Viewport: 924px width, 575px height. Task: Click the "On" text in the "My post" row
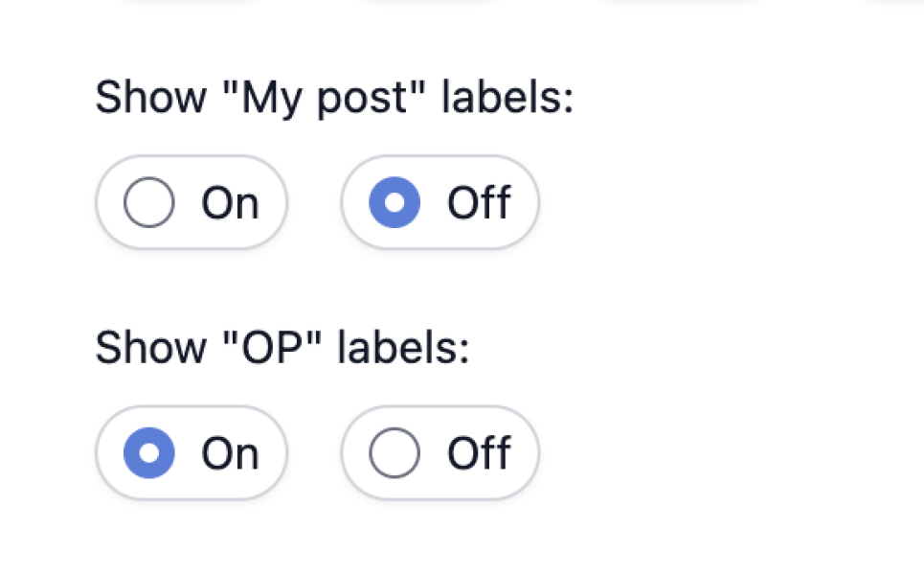230,203
